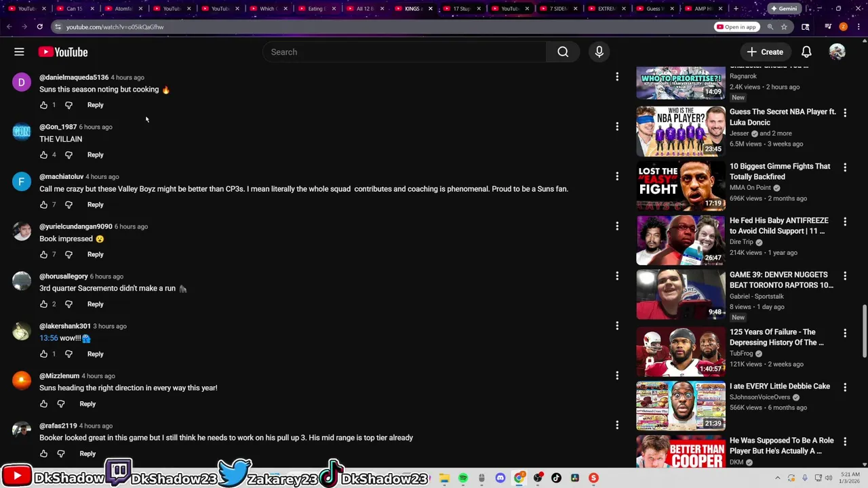The image size is (868, 488).
Task: Dislike the comment "THE VILLAIN"
Action: coord(68,155)
